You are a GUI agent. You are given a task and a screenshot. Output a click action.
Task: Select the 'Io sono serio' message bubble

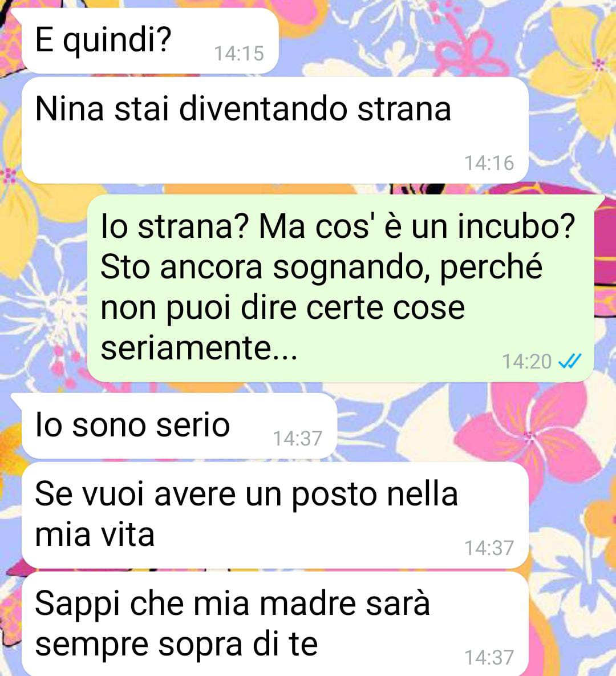tap(179, 426)
